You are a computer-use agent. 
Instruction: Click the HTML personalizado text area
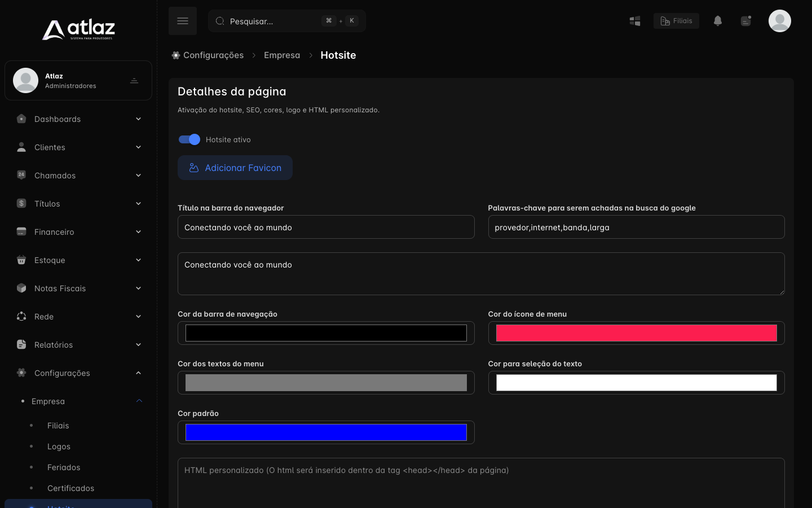pos(481,483)
